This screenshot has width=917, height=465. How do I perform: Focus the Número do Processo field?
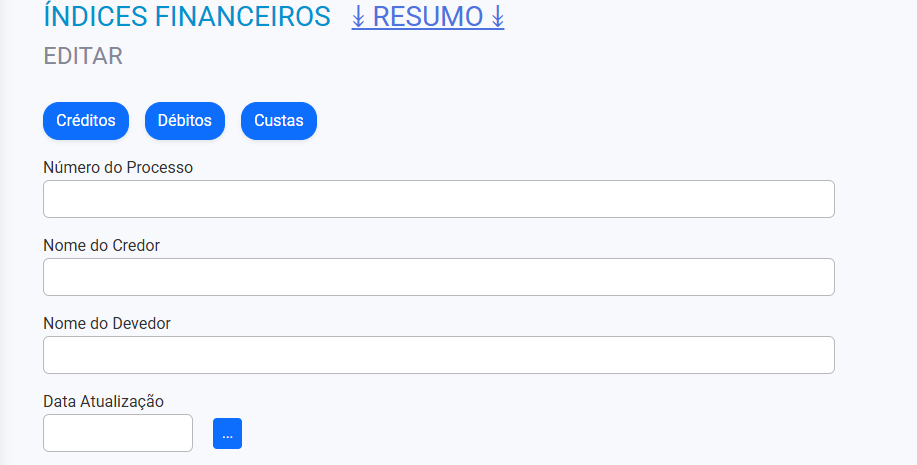tap(438, 199)
